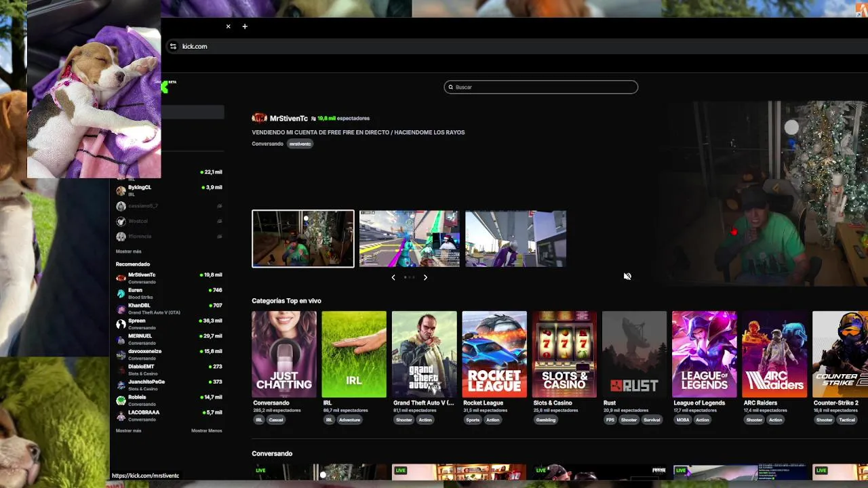Open MERNUEL channel in Recomendado list
Image resolution: width=868 pixels, height=488 pixels.
[169, 339]
